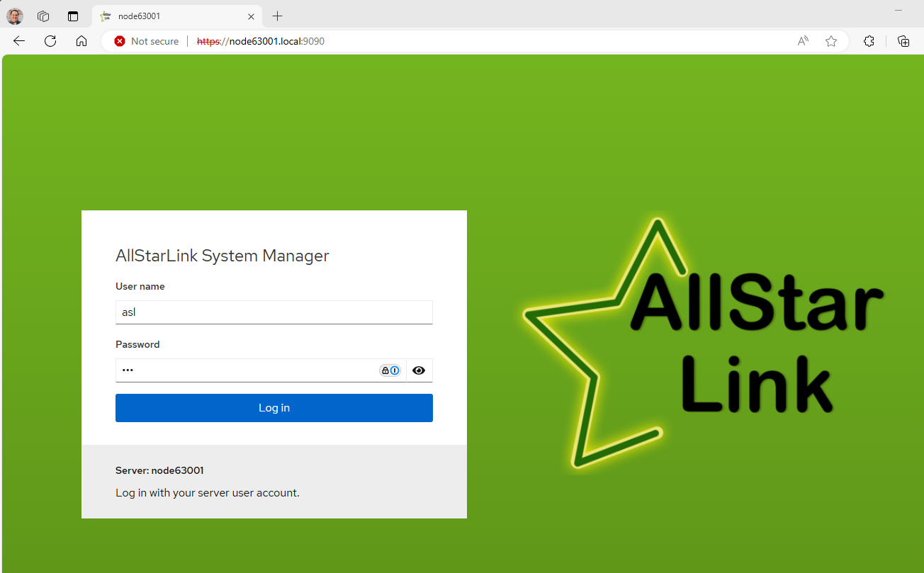Click the node63001.local:9090 address bar

[425, 41]
